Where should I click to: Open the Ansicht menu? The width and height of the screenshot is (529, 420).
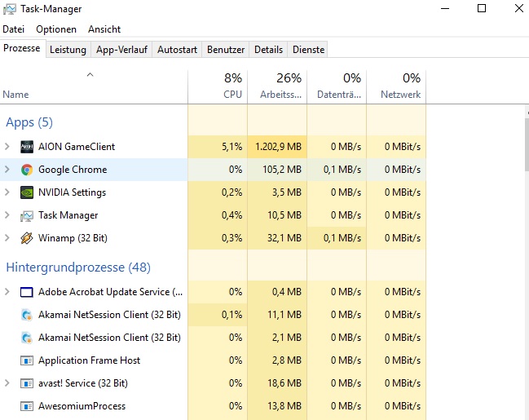[104, 29]
